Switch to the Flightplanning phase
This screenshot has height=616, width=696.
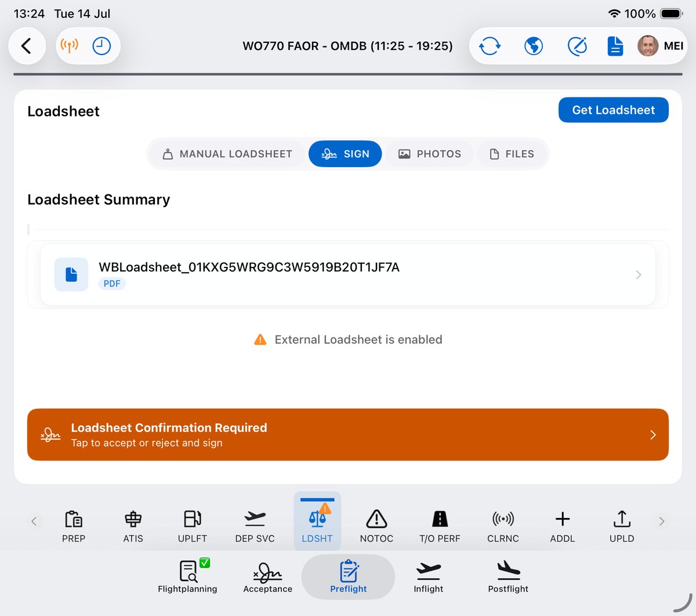click(x=187, y=576)
